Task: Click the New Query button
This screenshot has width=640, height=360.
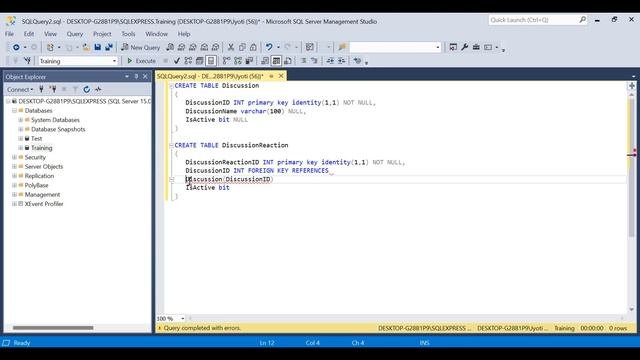Action: (140, 47)
